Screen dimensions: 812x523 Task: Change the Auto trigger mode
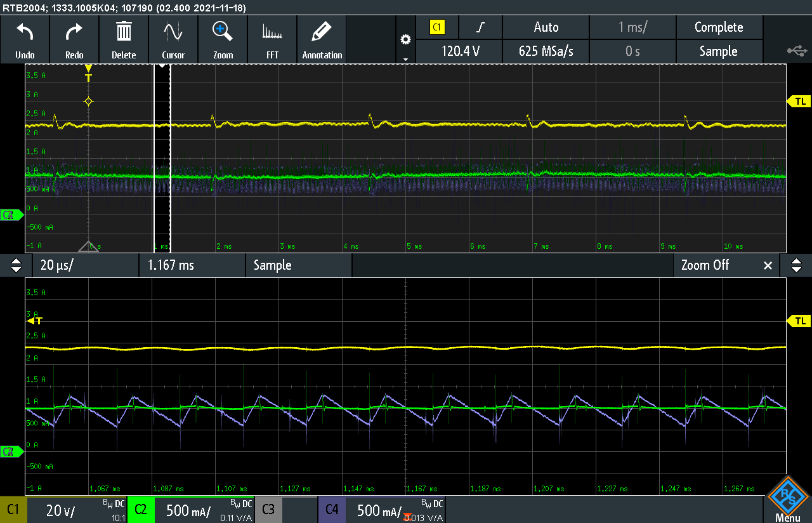tap(546, 27)
